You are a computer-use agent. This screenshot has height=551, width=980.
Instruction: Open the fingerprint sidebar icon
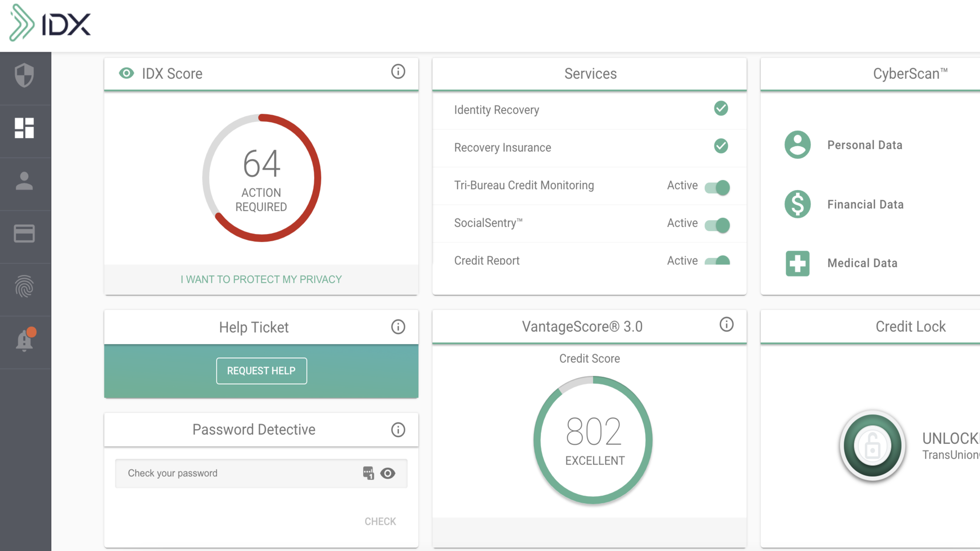click(x=24, y=287)
